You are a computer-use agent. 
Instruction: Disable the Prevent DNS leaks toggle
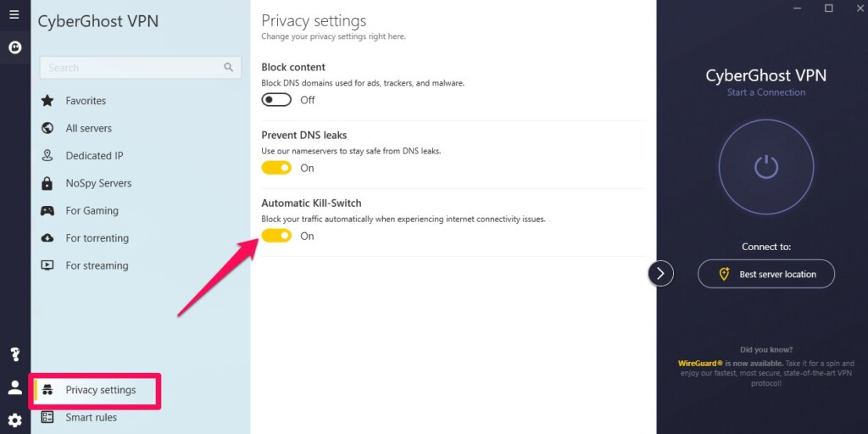pyautogui.click(x=276, y=168)
